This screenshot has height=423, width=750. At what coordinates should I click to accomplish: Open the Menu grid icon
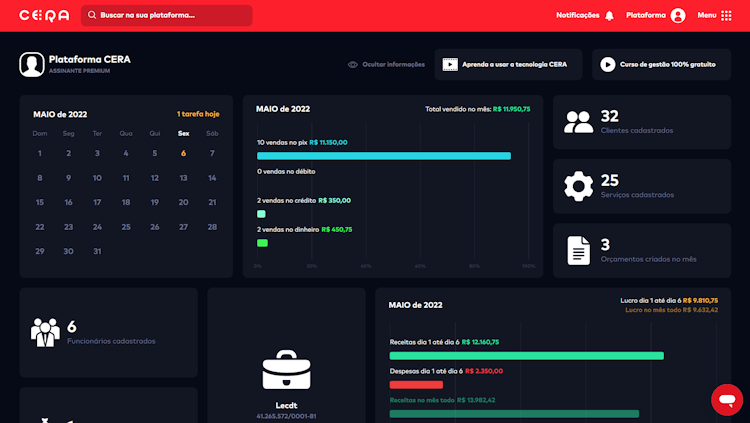[x=726, y=16]
